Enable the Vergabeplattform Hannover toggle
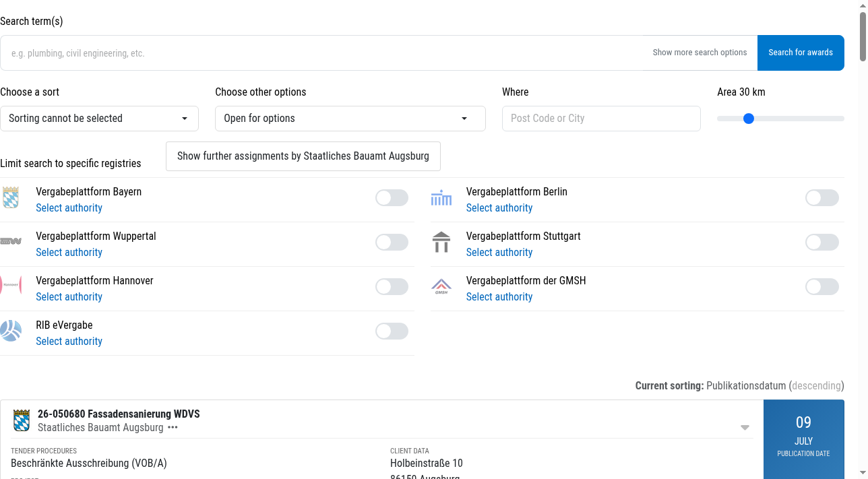 [x=392, y=286]
